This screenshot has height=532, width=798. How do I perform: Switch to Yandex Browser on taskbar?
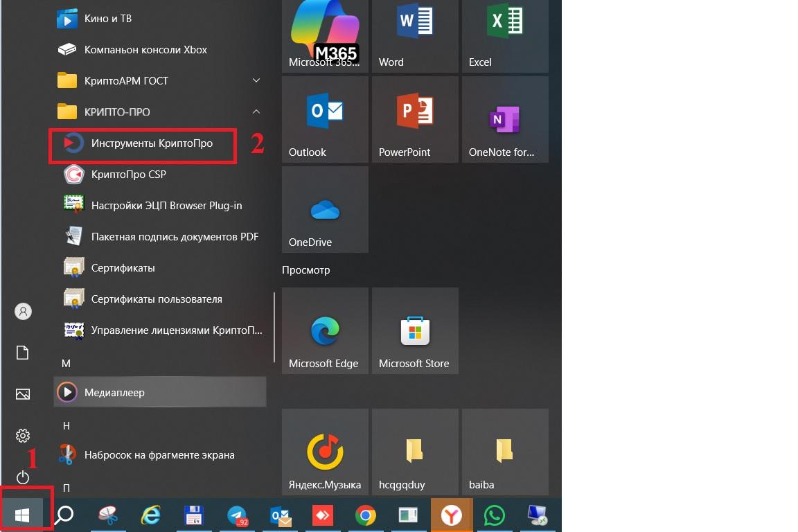coord(452,515)
